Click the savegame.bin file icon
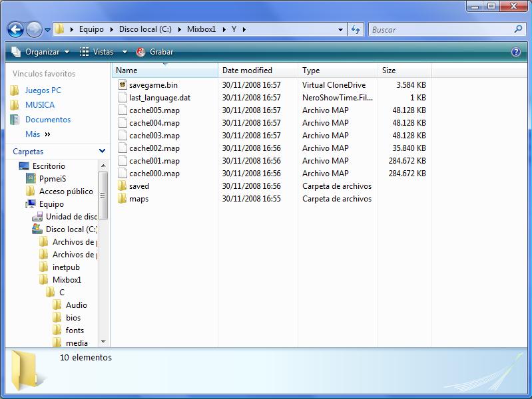This screenshot has height=399, width=532. point(122,85)
